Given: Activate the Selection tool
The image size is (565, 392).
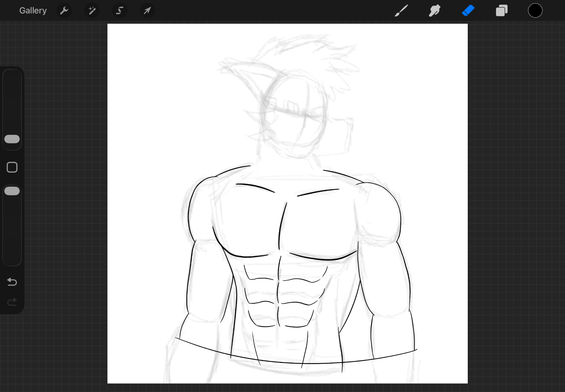Looking at the screenshot, I should (x=119, y=11).
